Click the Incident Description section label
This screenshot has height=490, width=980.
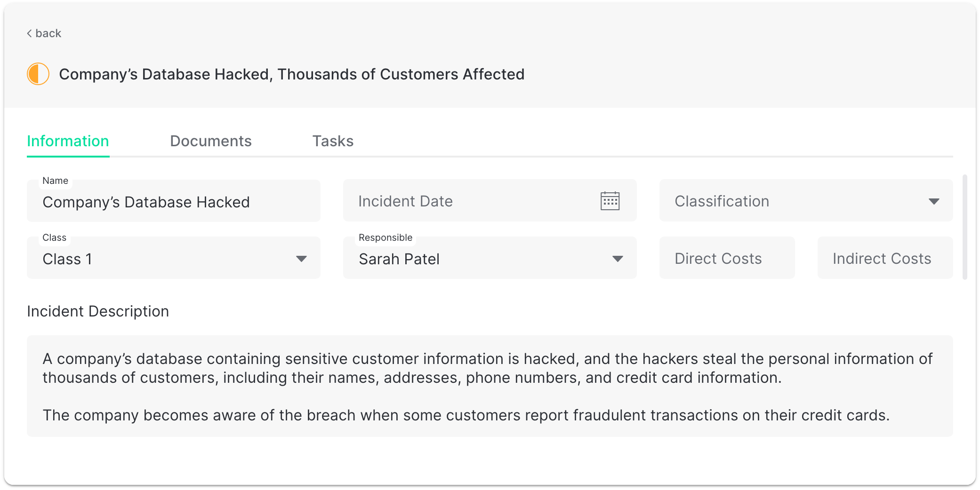(x=98, y=311)
